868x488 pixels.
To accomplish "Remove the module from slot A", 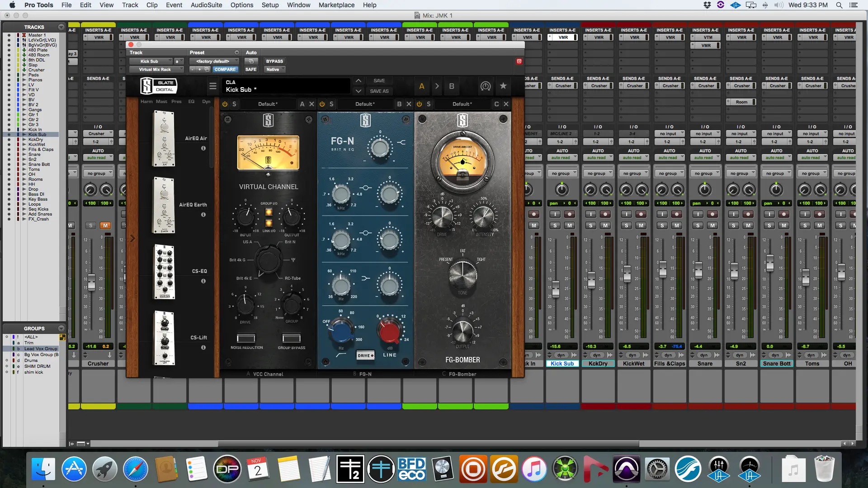I will click(x=311, y=104).
